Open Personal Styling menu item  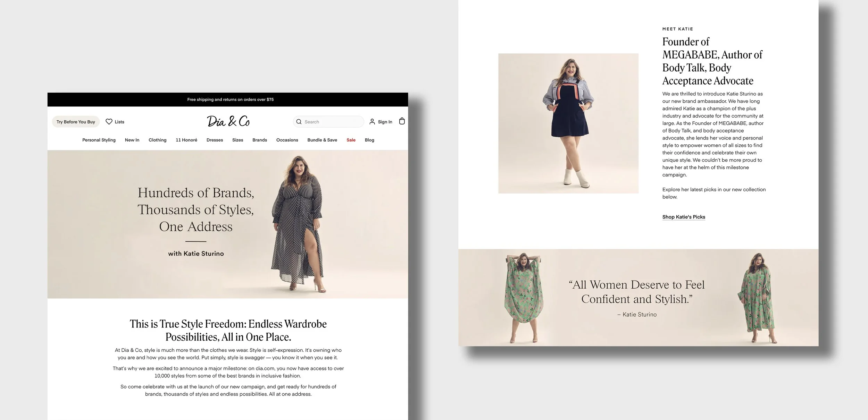(99, 140)
